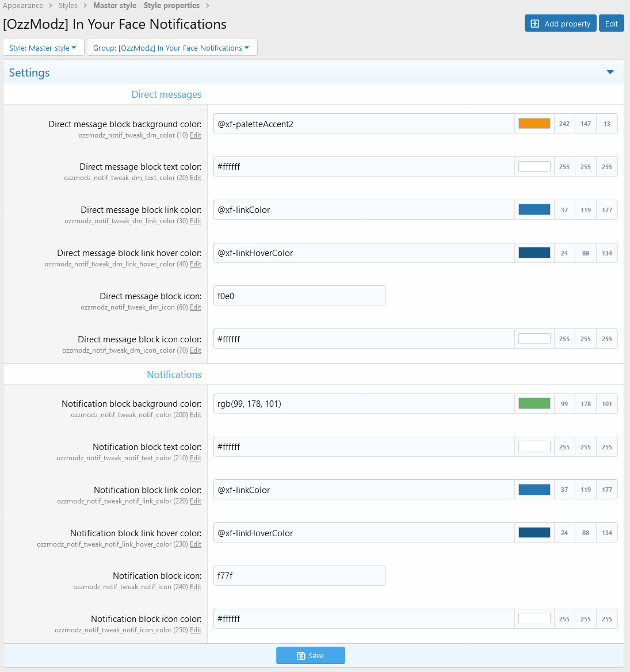Click the notification link hover color swatch
The height and width of the screenshot is (672, 630).
[x=534, y=533]
